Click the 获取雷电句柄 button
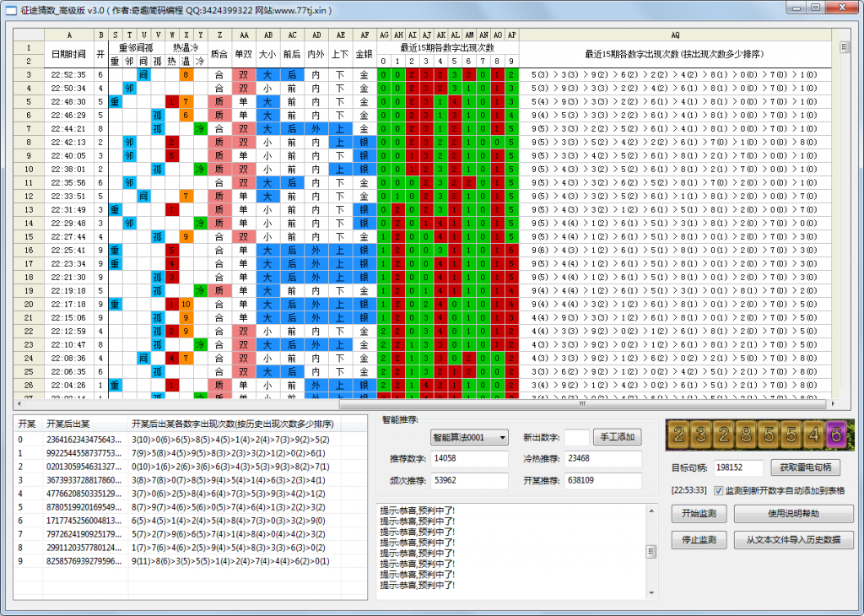Image resolution: width=864 pixels, height=616 pixels. point(805,467)
